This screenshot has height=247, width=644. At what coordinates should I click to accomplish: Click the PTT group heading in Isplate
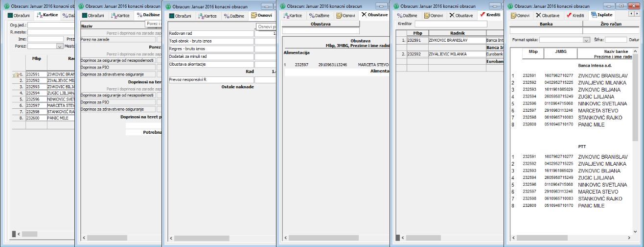coord(582,146)
